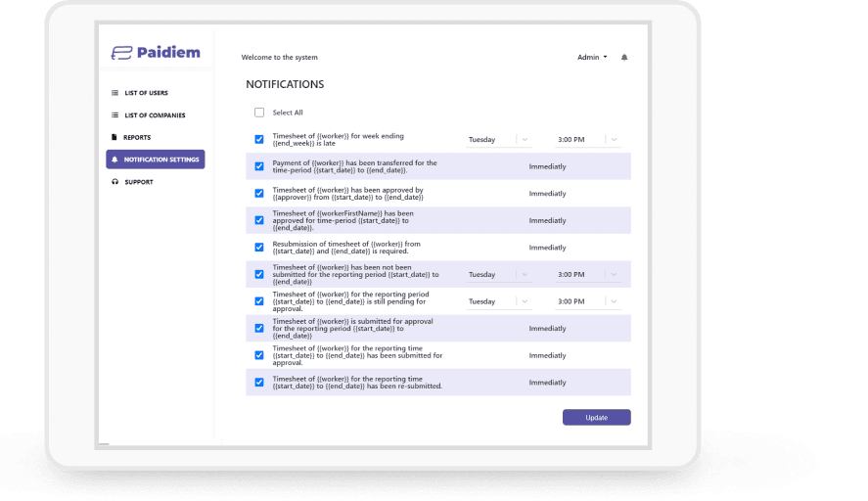Screen dimensions: 868x501
Task: Click the Update button
Action: [597, 418]
